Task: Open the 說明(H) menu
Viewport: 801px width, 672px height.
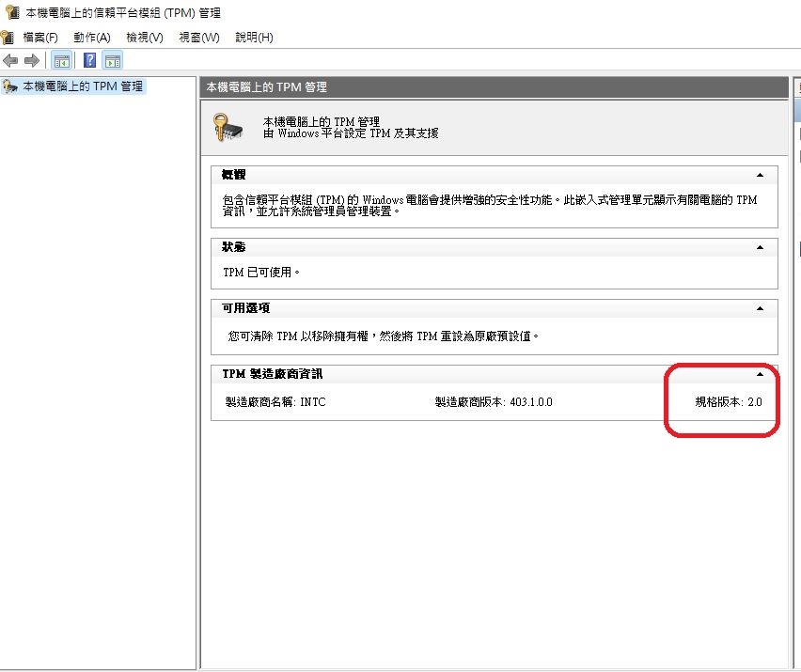Action: coord(254,38)
